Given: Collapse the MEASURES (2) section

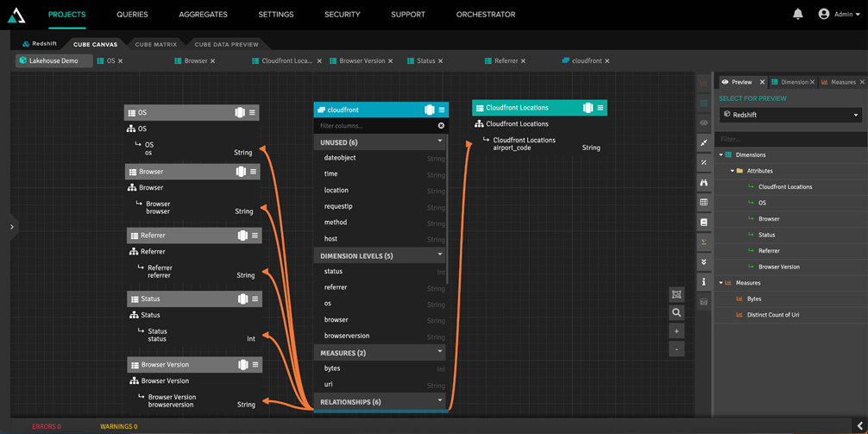Looking at the screenshot, I should tap(441, 351).
